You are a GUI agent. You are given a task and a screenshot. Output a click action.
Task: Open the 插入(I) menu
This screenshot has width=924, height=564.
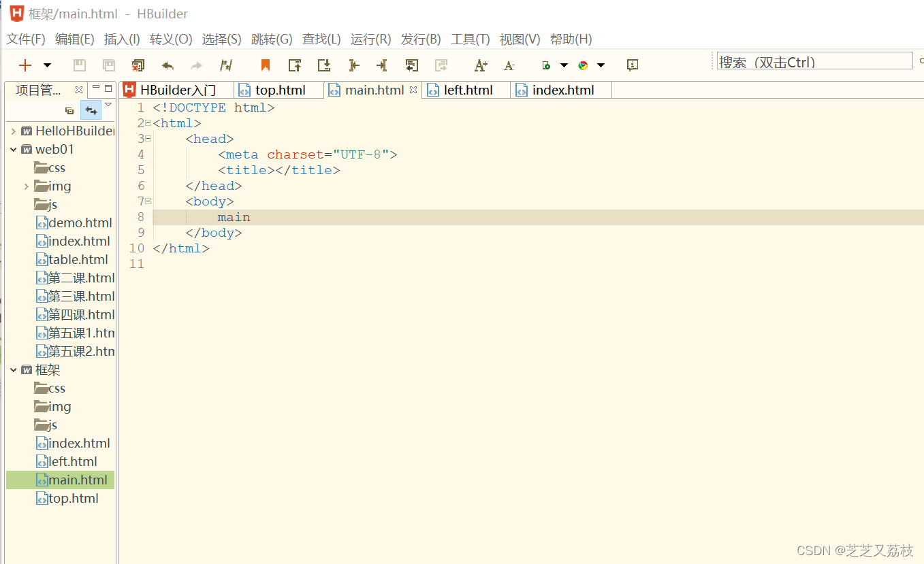point(122,39)
